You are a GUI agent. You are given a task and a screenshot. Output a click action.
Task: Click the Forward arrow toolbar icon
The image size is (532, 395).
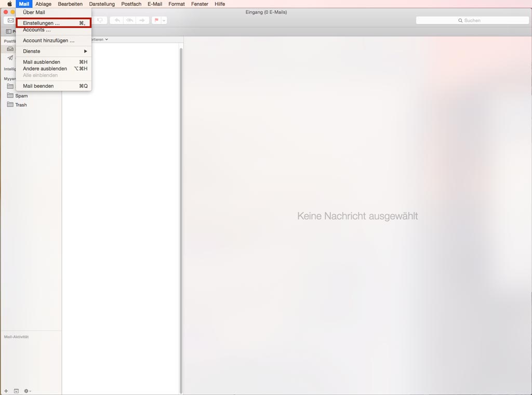point(142,20)
